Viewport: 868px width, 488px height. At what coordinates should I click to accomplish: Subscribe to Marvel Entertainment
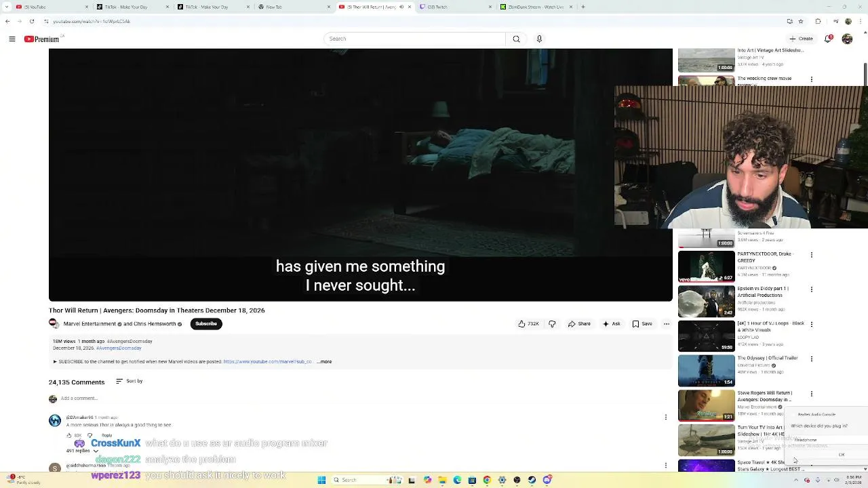pos(206,324)
